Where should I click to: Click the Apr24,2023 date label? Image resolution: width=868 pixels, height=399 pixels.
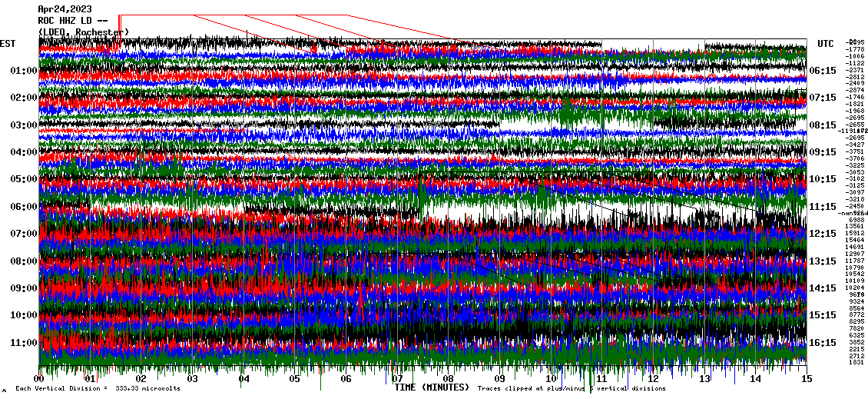pos(65,9)
